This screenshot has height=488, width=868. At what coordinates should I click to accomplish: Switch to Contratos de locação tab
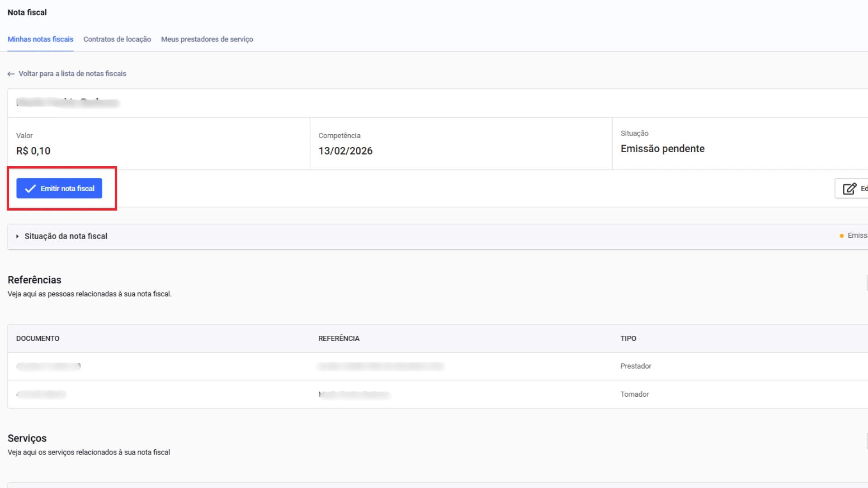[x=117, y=39]
